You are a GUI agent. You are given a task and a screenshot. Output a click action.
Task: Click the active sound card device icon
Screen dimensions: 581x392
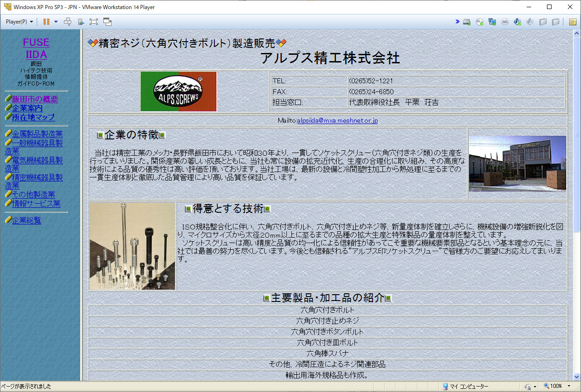pyautogui.click(x=518, y=22)
